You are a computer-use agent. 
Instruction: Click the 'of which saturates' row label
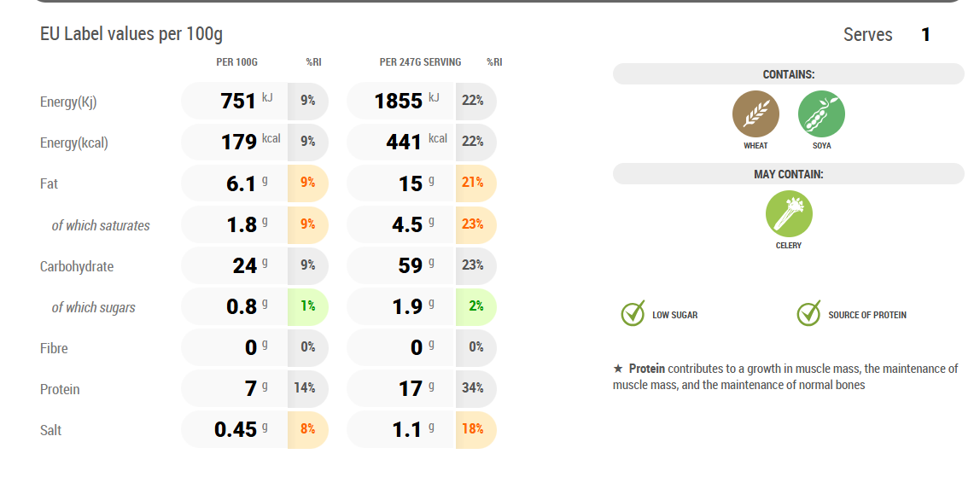pos(101,225)
